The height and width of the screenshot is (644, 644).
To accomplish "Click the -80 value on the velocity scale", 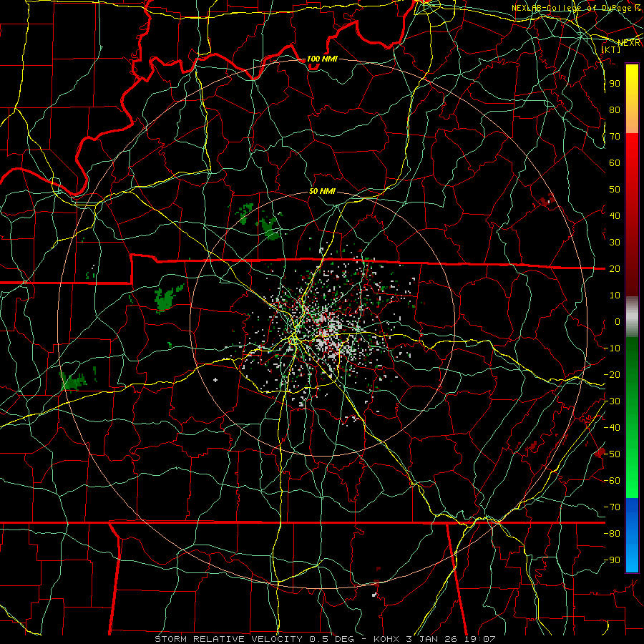I will pyautogui.click(x=612, y=534).
